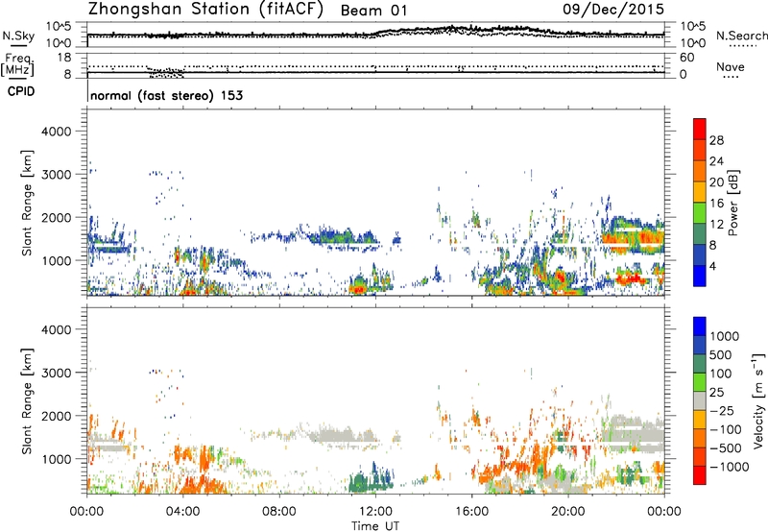Click the "Time UT" axis title
Screen dimensions: 768x532
click(375, 526)
